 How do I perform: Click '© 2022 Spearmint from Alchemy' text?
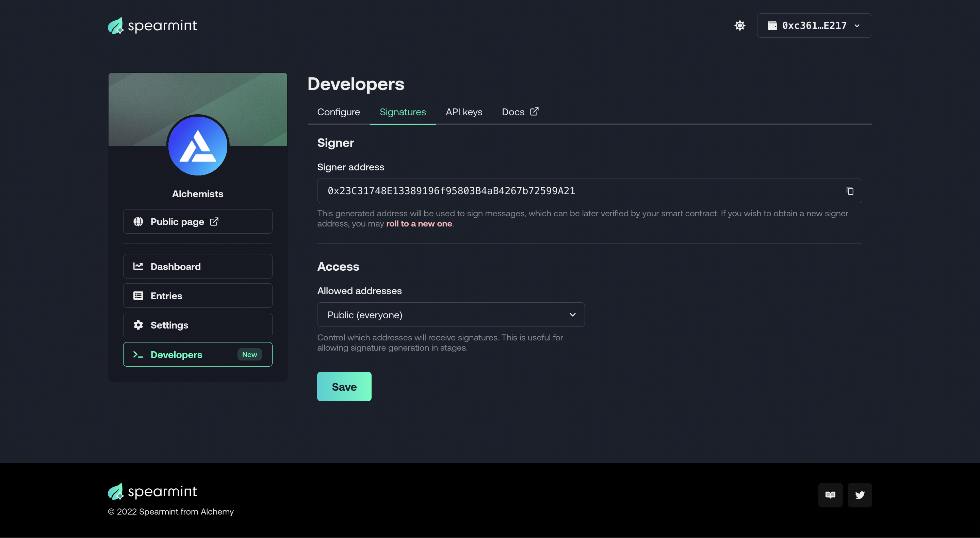pos(171,512)
